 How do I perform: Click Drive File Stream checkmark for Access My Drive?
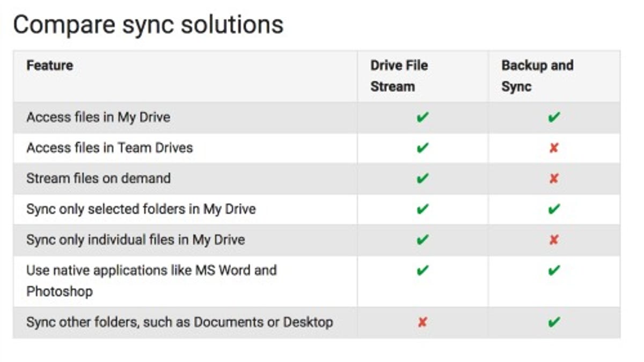click(423, 117)
